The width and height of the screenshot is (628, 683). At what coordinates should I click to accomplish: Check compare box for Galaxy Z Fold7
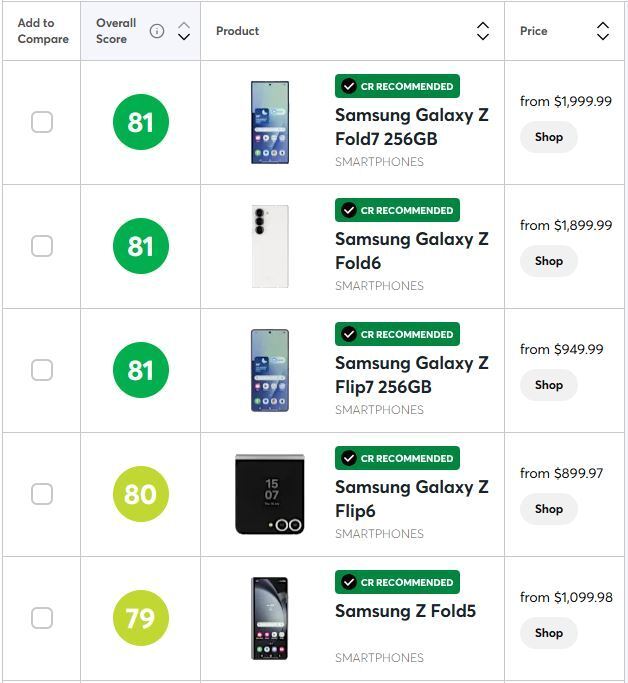[42, 122]
